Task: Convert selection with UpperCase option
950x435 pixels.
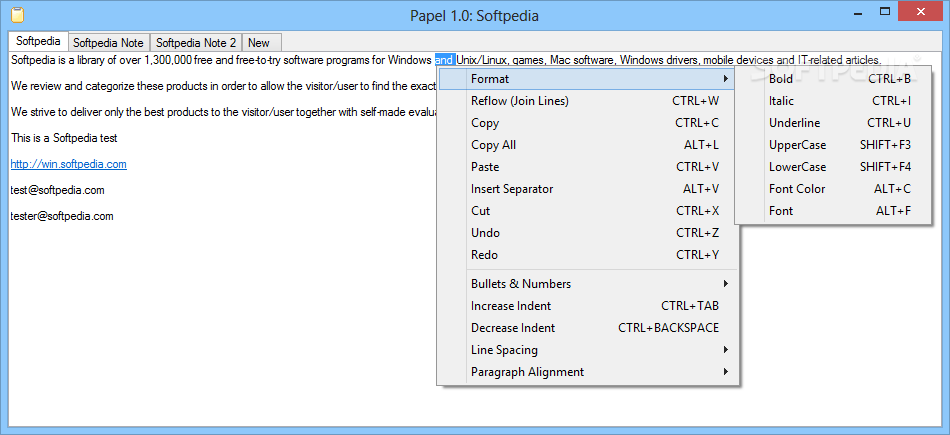Action: tap(832, 145)
